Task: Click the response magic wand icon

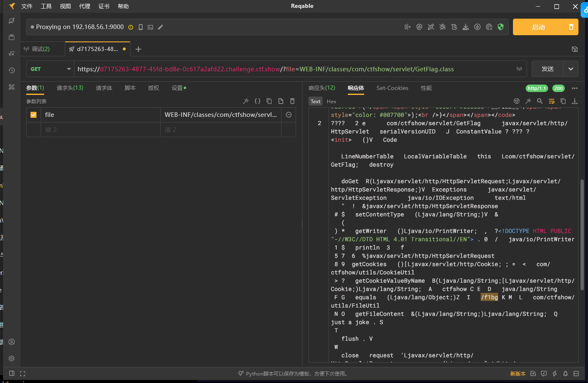Action: [x=528, y=101]
